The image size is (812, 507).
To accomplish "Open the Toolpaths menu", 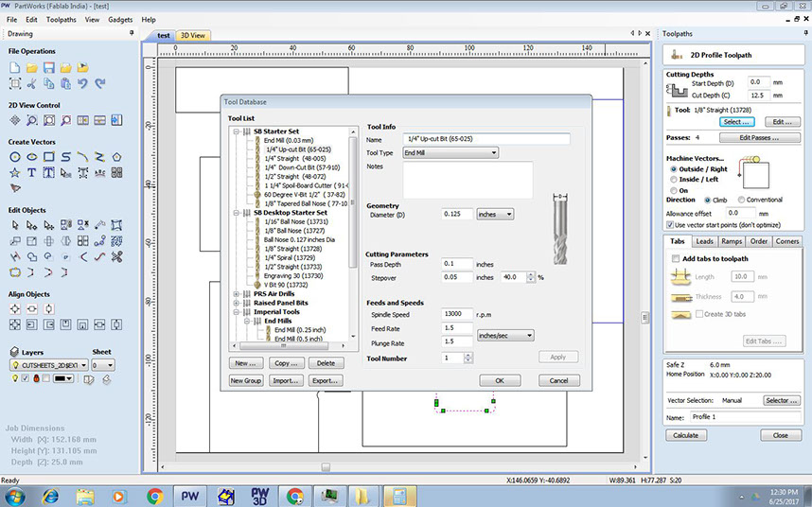I will tap(61, 19).
